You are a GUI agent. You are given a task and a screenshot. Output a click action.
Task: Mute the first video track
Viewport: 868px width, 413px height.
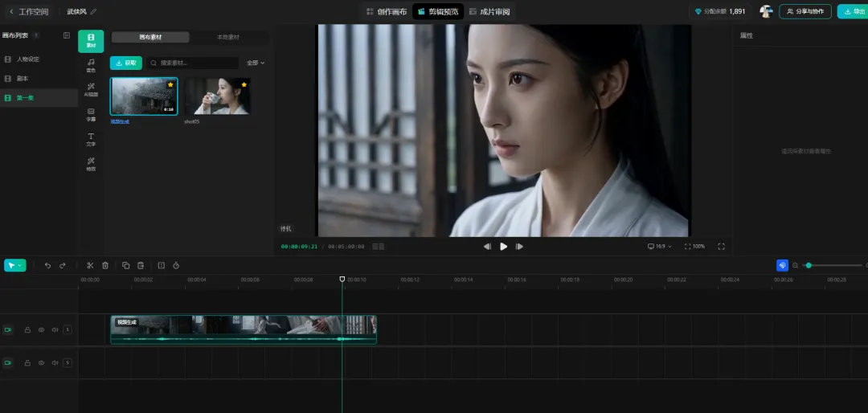55,330
